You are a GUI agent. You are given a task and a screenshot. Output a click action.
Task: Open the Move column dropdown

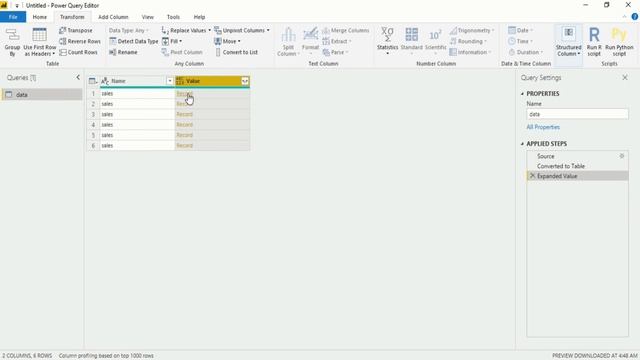click(x=227, y=41)
